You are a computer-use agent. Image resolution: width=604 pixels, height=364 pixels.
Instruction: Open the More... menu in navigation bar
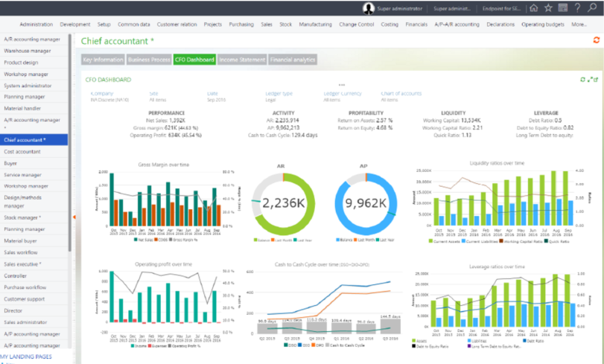(579, 25)
